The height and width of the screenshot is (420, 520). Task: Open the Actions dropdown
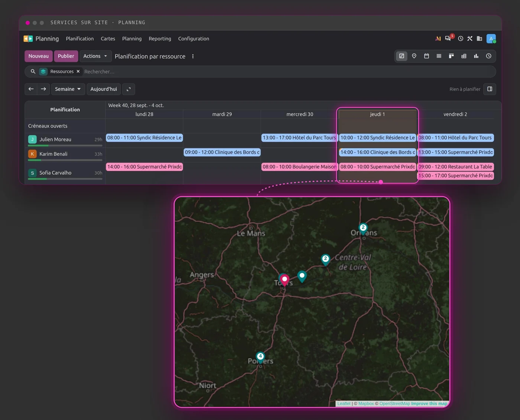[x=95, y=56]
